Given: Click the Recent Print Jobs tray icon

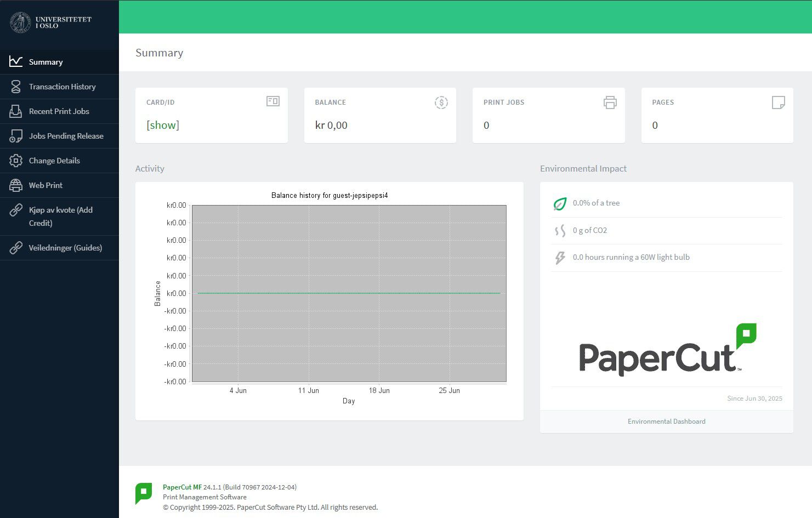Looking at the screenshot, I should coord(16,111).
